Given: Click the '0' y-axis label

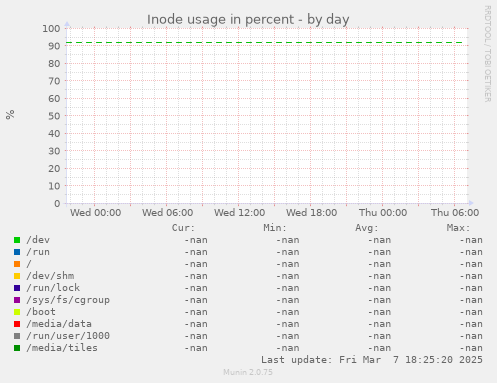Looking at the screenshot, I should (57, 203).
